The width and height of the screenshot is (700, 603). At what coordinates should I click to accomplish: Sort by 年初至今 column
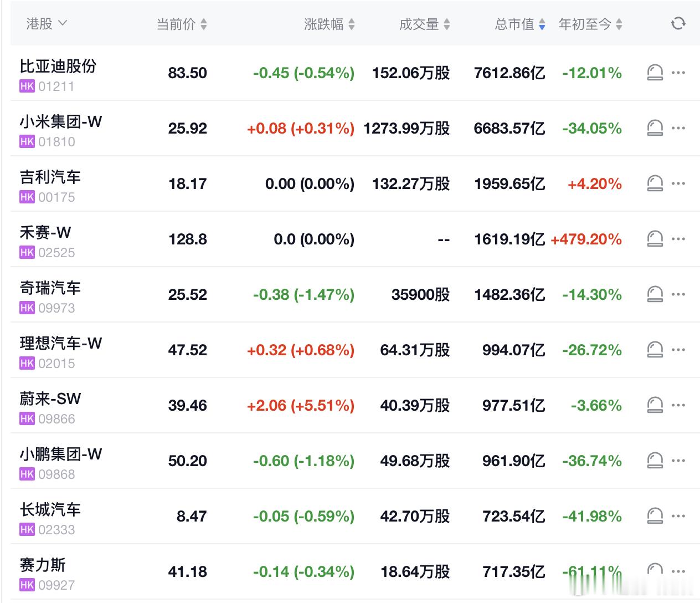click(590, 24)
